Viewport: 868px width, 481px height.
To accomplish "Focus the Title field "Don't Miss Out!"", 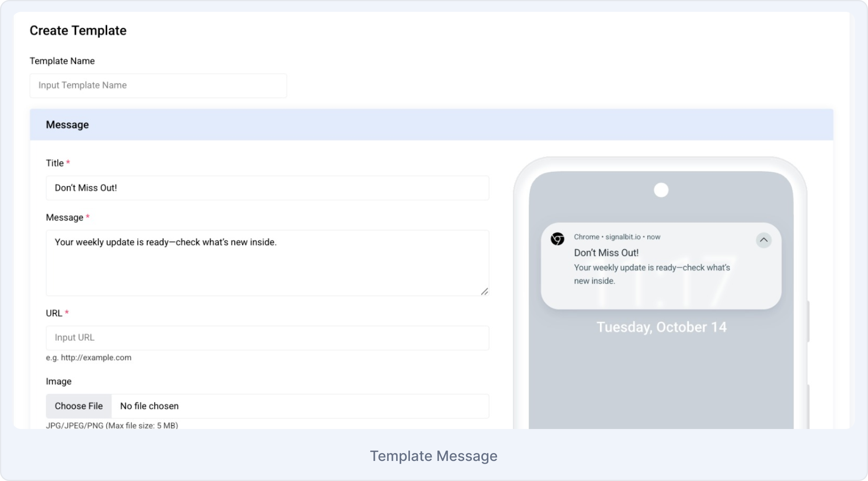I will (x=267, y=188).
